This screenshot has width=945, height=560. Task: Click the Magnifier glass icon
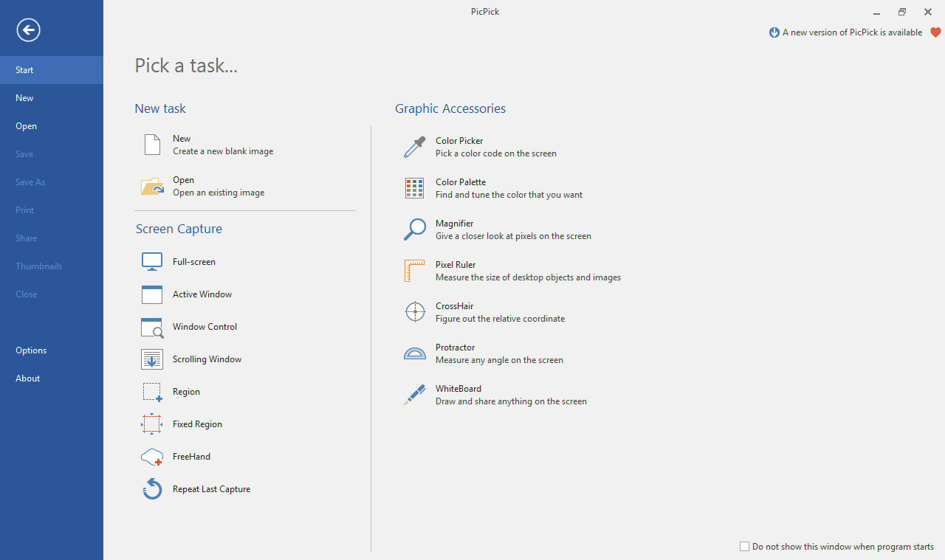pyautogui.click(x=415, y=229)
